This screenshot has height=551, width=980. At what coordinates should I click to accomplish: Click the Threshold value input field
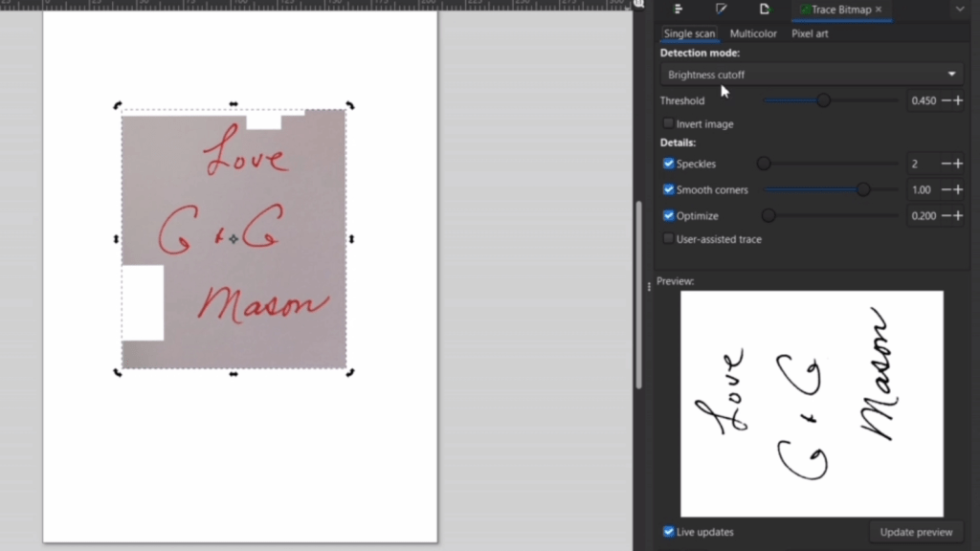[923, 100]
